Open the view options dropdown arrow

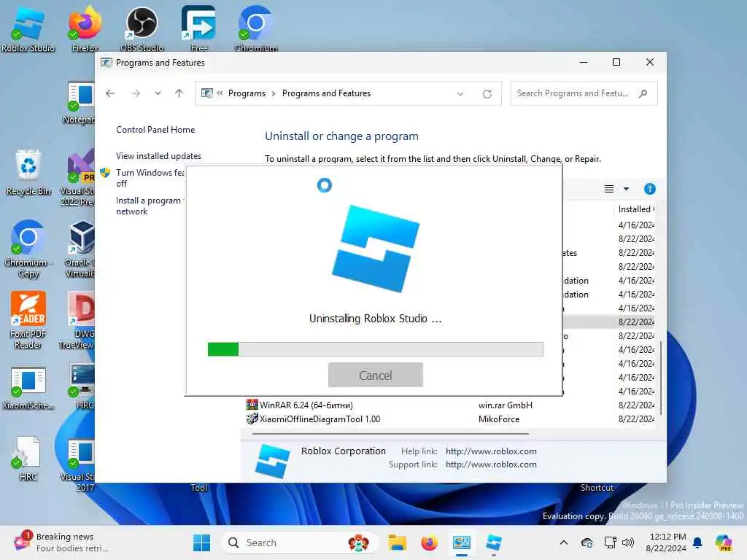coord(626,189)
